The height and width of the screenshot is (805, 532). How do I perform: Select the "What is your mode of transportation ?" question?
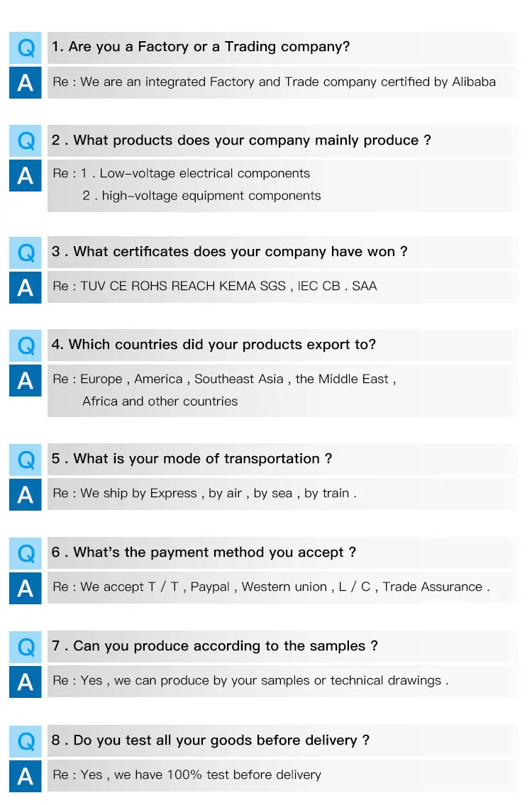pyautogui.click(x=192, y=459)
